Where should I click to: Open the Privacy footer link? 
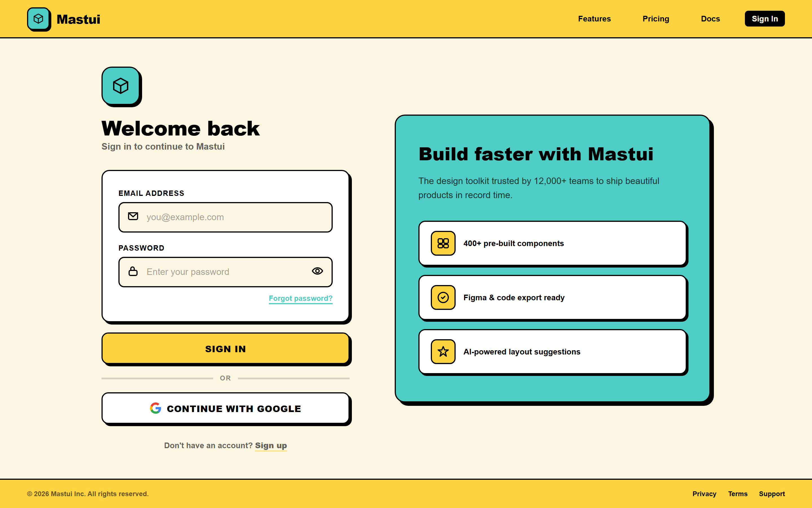pos(704,494)
